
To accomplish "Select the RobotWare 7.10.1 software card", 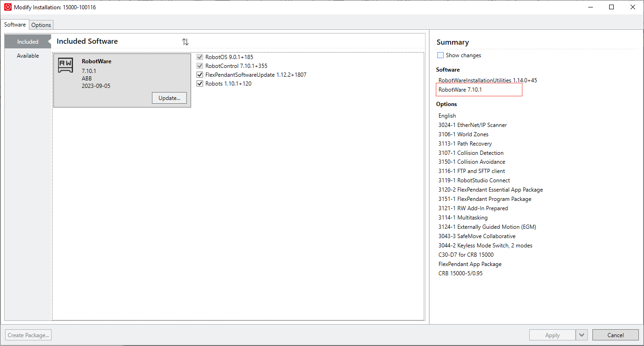I will [122, 80].
